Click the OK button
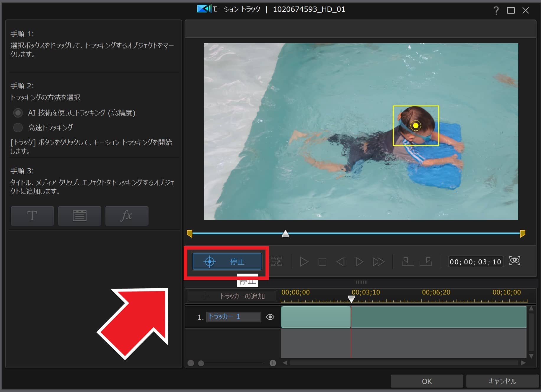 pyautogui.click(x=427, y=381)
